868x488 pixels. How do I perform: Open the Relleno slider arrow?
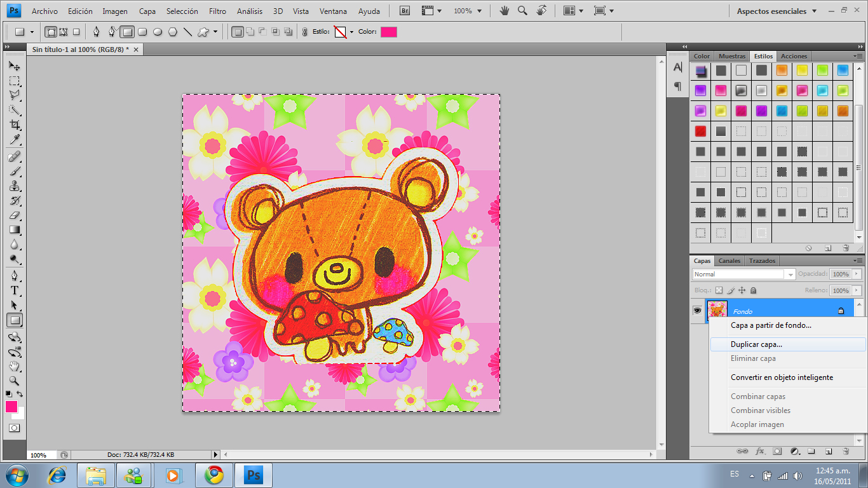pos(856,290)
